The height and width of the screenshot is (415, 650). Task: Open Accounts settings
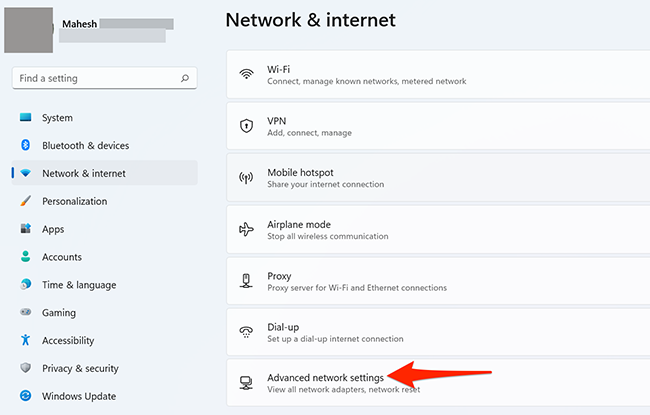coord(104,257)
